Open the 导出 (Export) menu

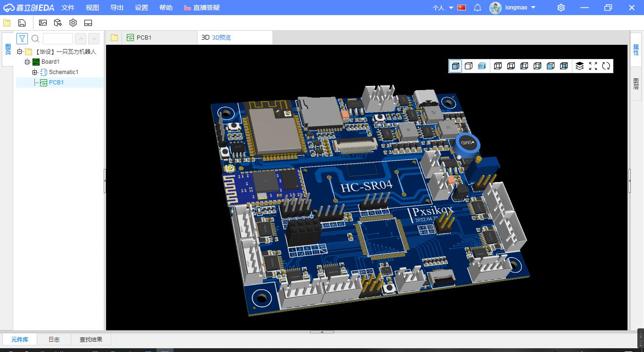click(117, 8)
